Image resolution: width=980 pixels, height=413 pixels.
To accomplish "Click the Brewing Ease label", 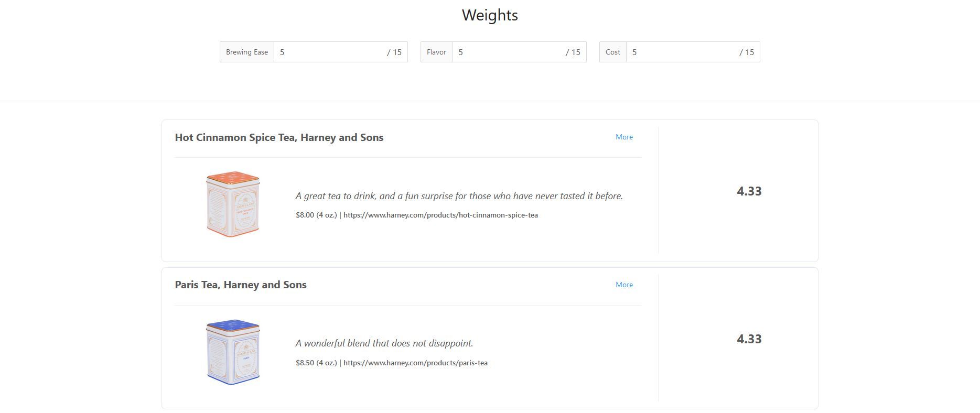I will (247, 52).
